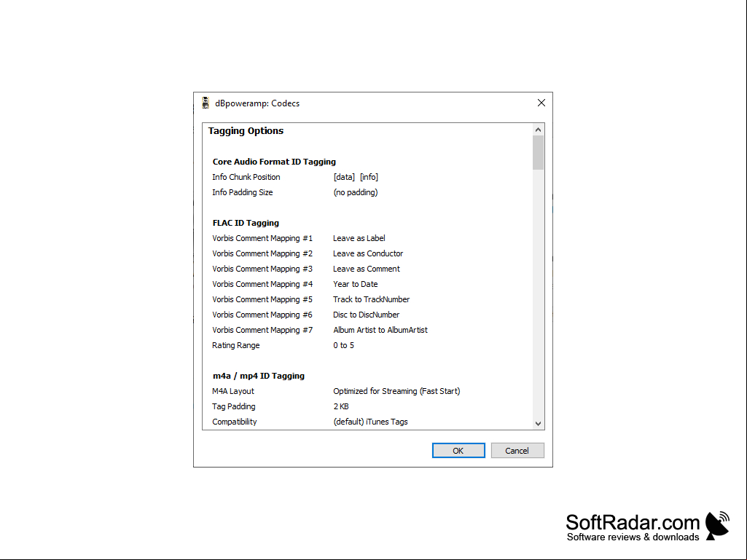This screenshot has width=747, height=560.
Task: Change Vorbis Mapping #2 value Leave as Conductor
Action: (368, 253)
